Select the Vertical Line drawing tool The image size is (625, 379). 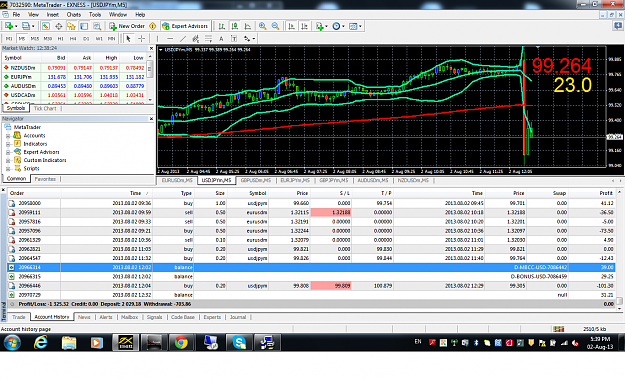point(157,39)
